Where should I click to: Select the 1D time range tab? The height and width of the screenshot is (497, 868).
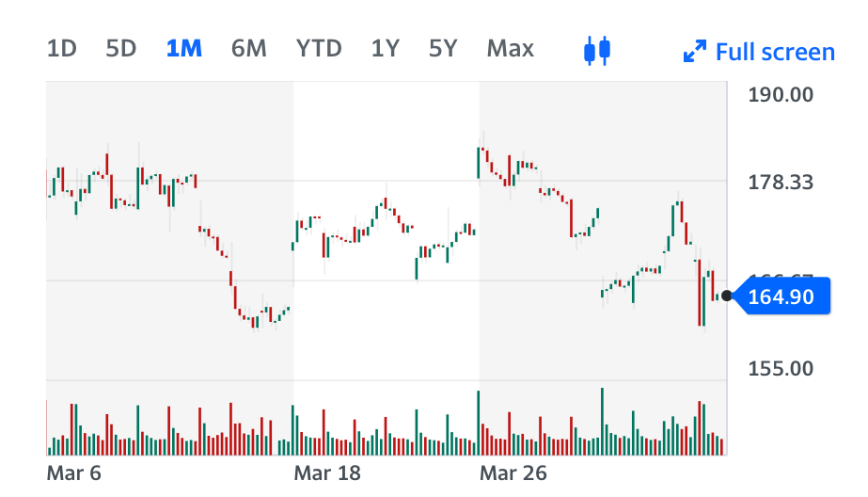pos(62,49)
